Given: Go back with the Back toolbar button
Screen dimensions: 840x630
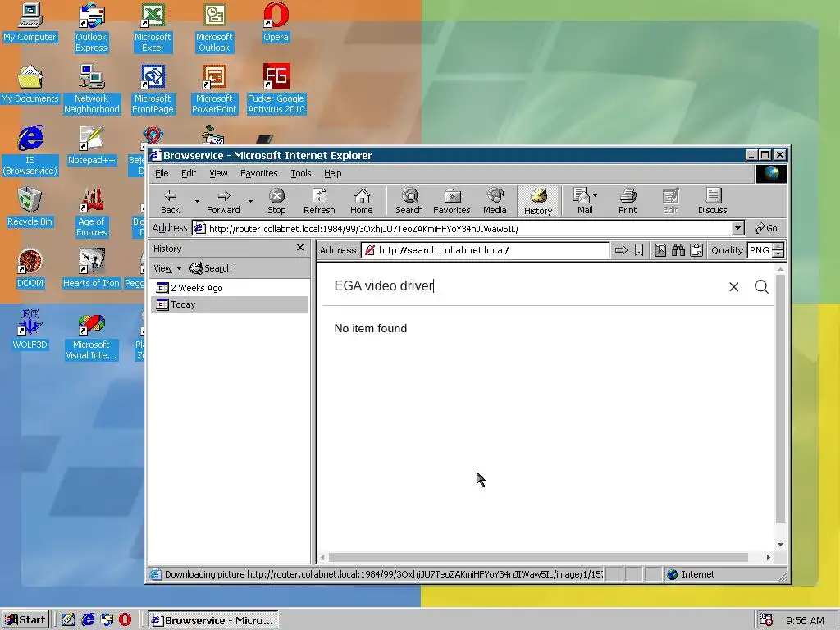Looking at the screenshot, I should (171, 202).
